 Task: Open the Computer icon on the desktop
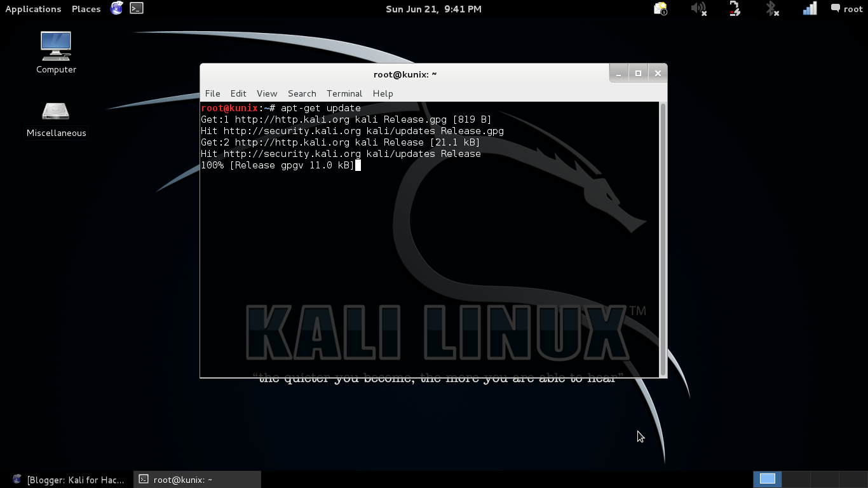[x=55, y=51]
